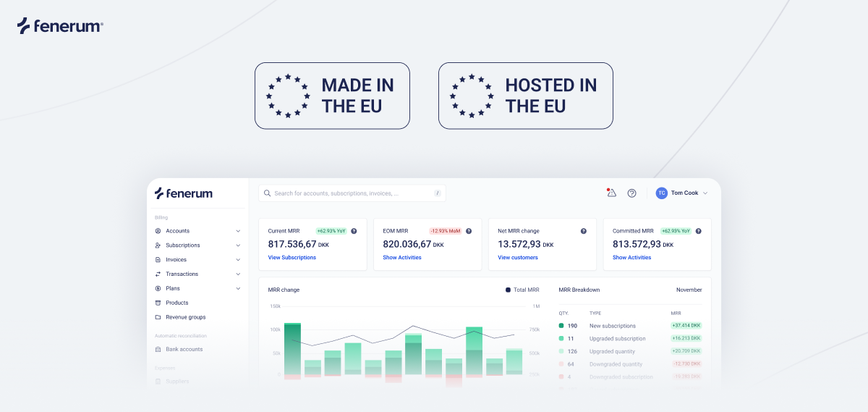Expand the Accounts menu chevron
868x412 pixels.
[x=238, y=231]
